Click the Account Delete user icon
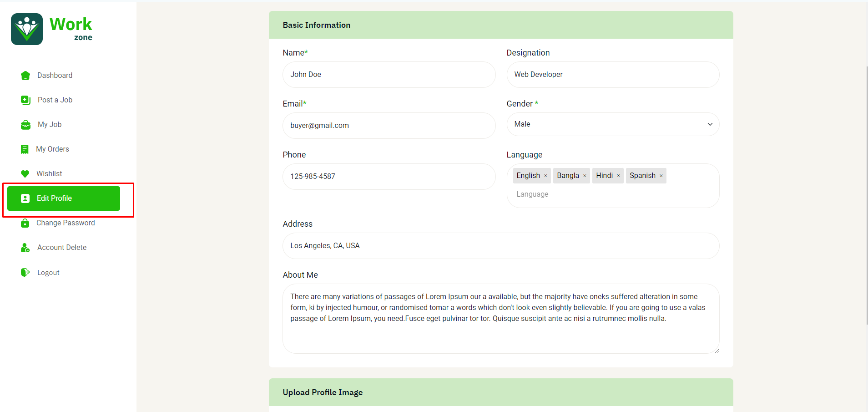 [x=25, y=248]
